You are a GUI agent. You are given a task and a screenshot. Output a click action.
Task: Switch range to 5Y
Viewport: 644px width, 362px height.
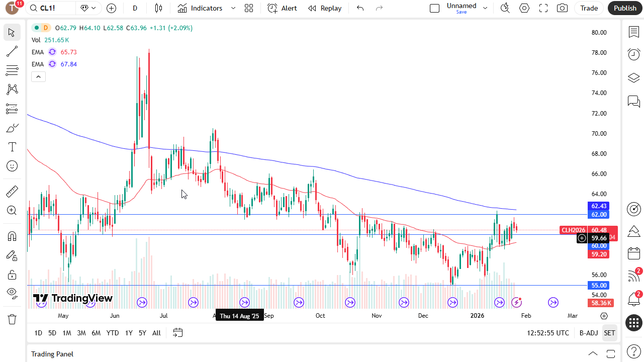pyautogui.click(x=142, y=333)
